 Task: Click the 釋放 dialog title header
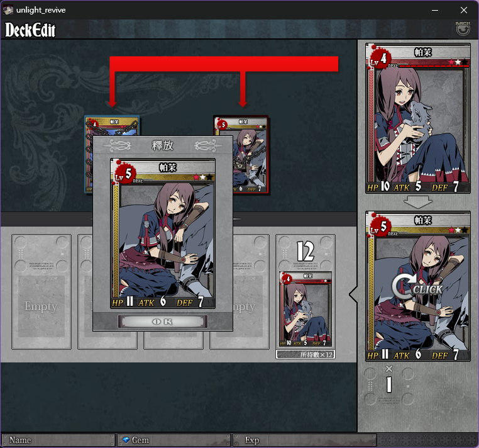[163, 145]
